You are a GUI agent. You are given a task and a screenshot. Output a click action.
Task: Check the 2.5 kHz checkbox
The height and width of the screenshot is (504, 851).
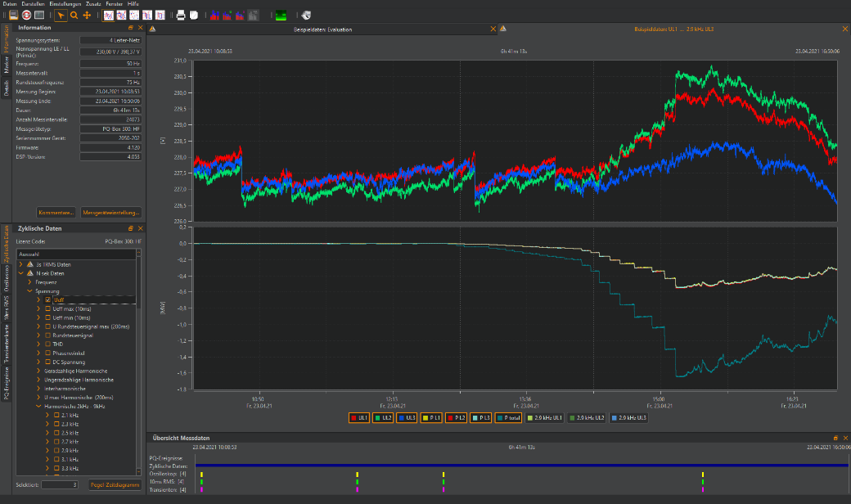pos(56,433)
